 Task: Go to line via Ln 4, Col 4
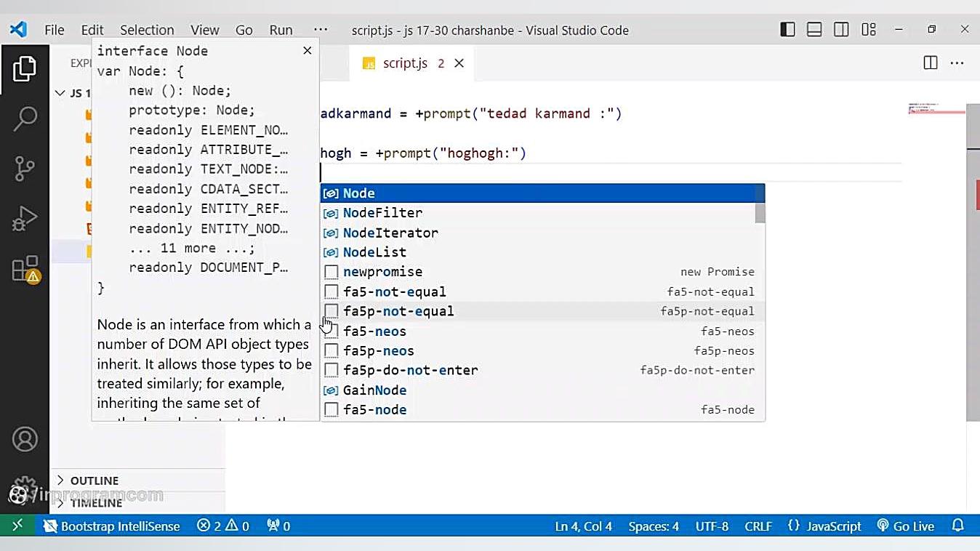tap(584, 526)
